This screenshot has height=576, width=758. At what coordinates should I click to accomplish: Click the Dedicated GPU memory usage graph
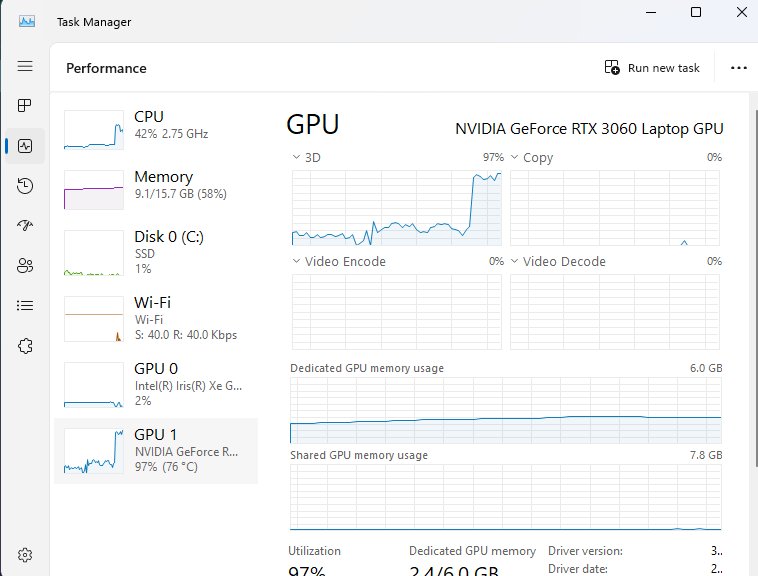[506, 410]
